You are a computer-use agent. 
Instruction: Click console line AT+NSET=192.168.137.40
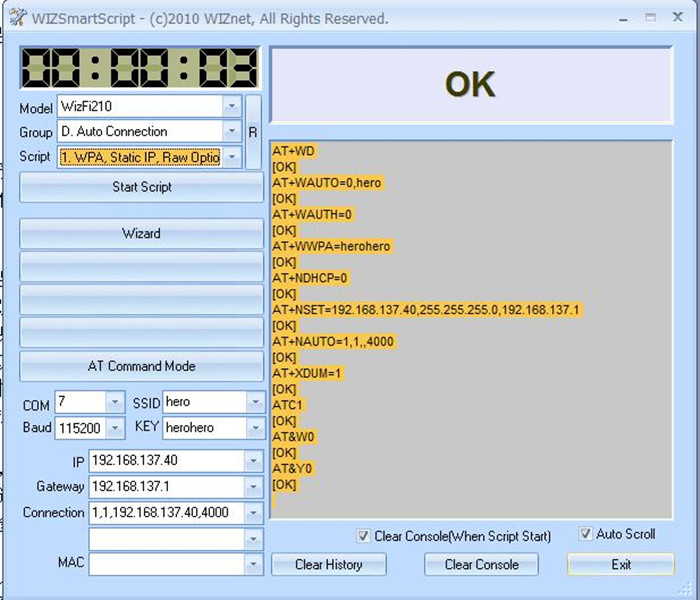(426, 309)
